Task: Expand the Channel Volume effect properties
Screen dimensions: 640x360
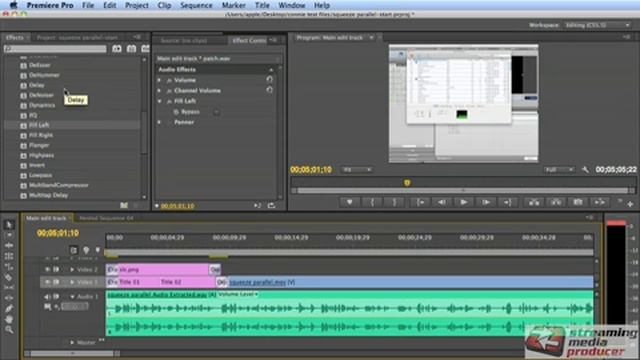Action: pyautogui.click(x=160, y=90)
